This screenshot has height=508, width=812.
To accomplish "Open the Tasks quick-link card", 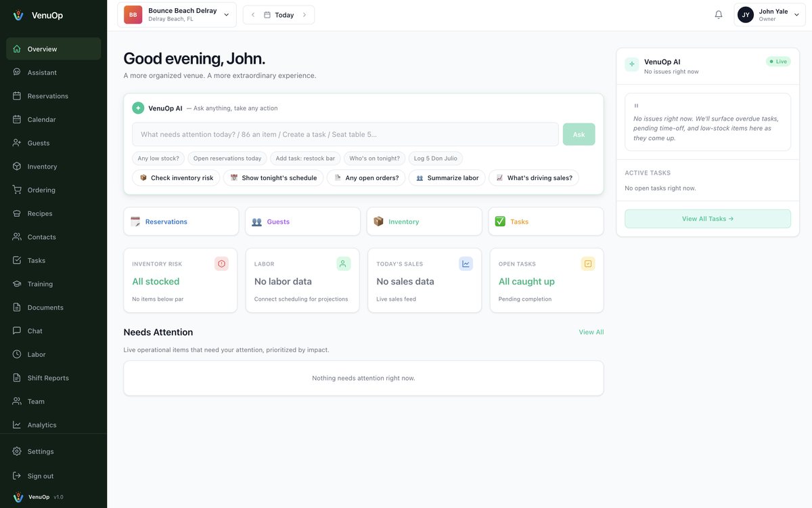I will (546, 221).
